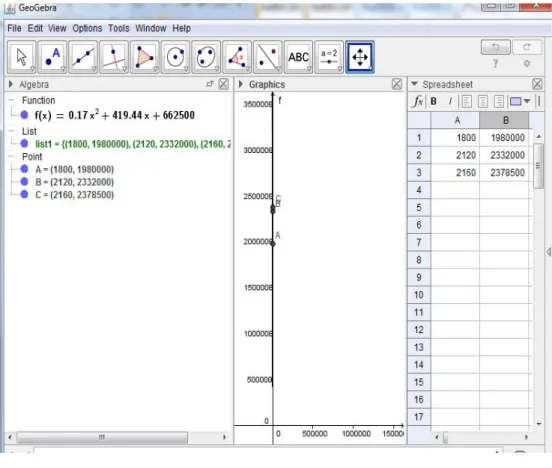Open the Tools menu

[119, 28]
